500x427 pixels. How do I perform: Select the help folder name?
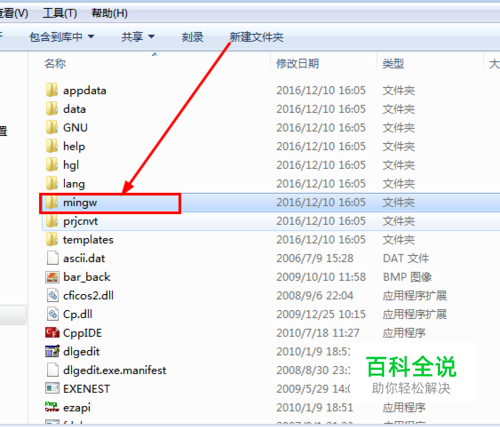(74, 147)
